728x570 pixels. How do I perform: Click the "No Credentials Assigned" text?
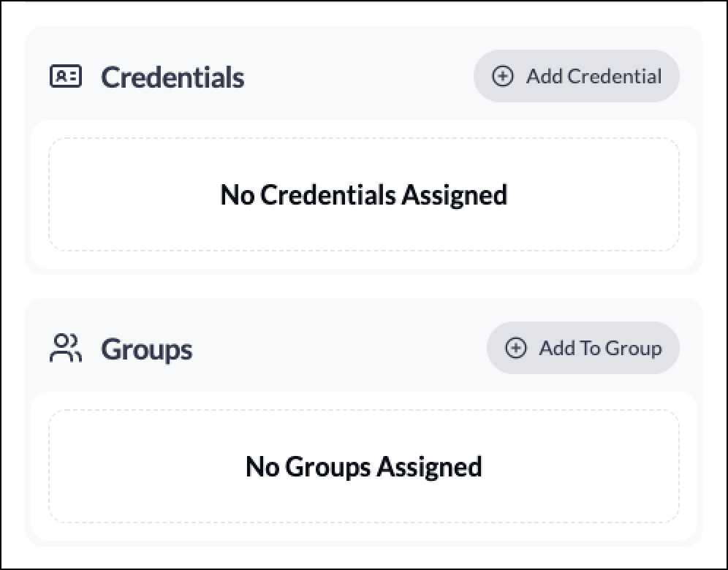click(x=364, y=195)
